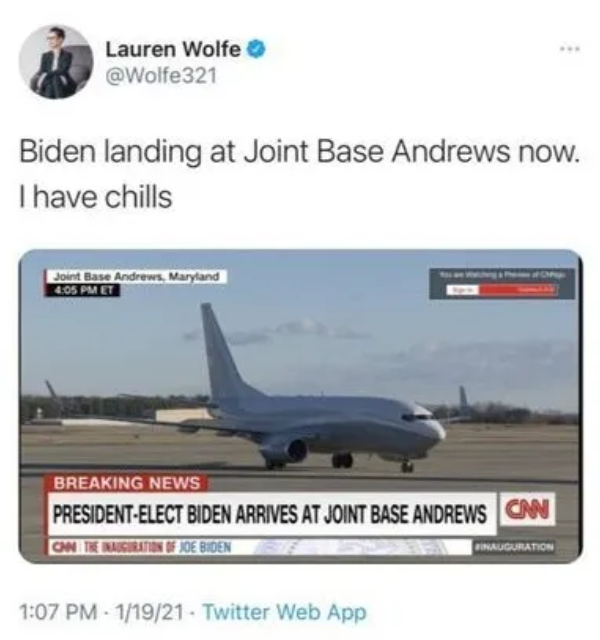Click the 1:07 PM timestamp
The image size is (600, 640).
coord(58,612)
